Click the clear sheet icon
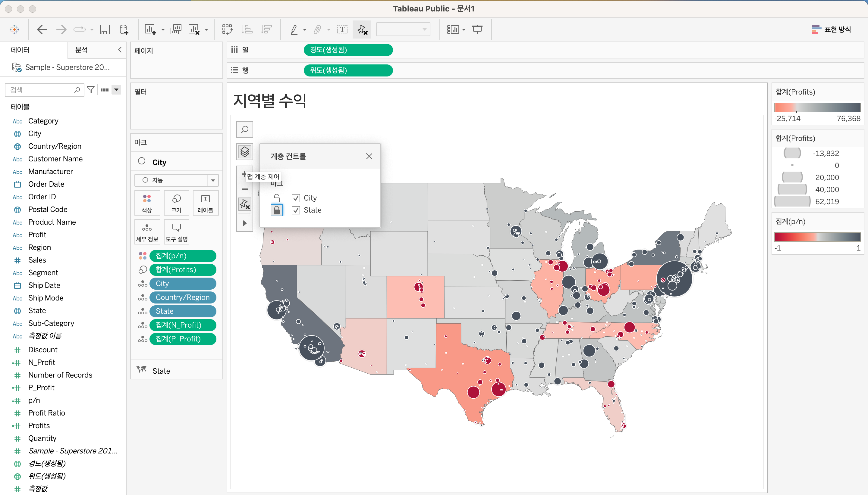This screenshot has width=868, height=495. (194, 30)
